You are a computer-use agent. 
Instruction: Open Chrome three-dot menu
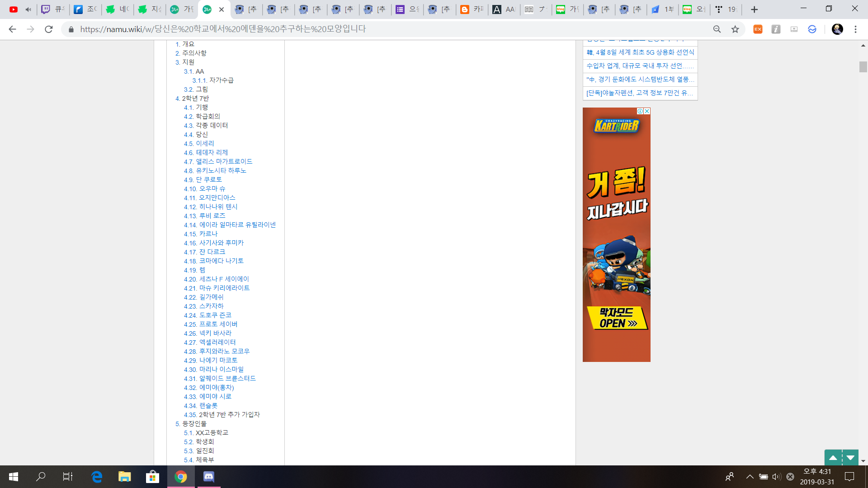pyautogui.click(x=855, y=29)
